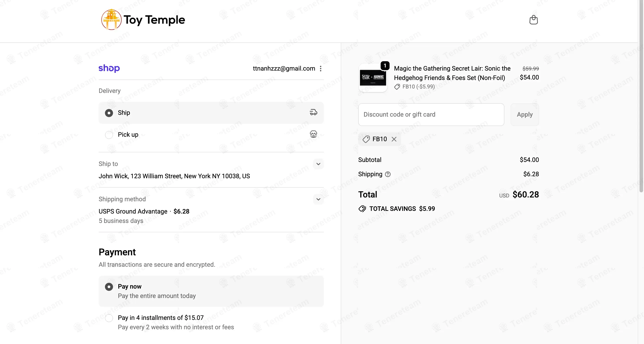Click the Toy Temple logo
This screenshot has width=644, height=344.
point(143,20)
